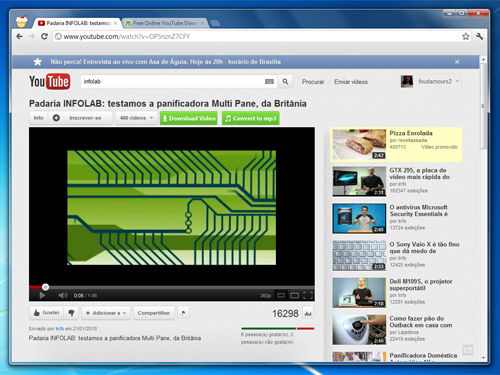Click the Info uploader link in Enviado por
The height and width of the screenshot is (375, 500).
click(60, 329)
